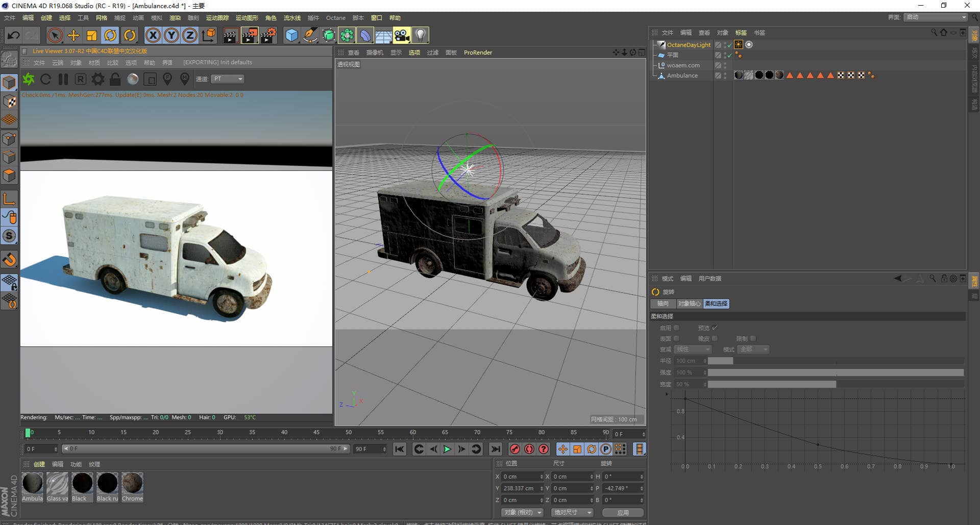The image size is (980, 525).
Task: Open 衰减 线性 dropdown
Action: 692,349
